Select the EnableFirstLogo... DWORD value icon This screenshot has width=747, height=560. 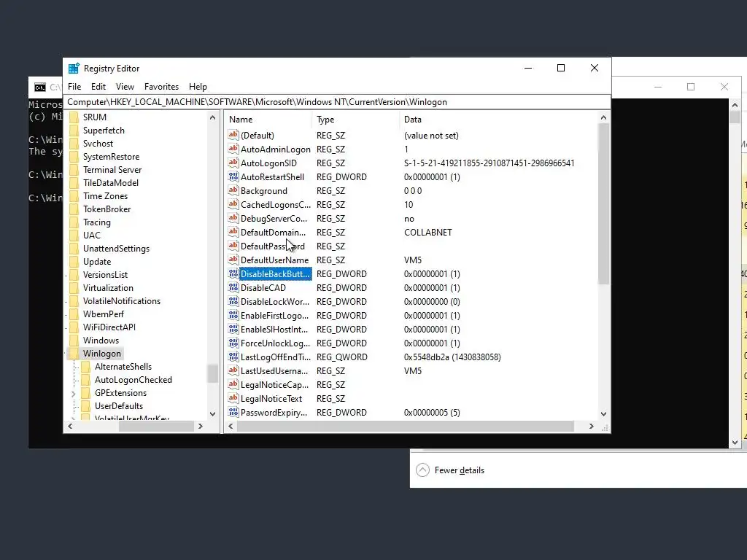[x=233, y=315]
